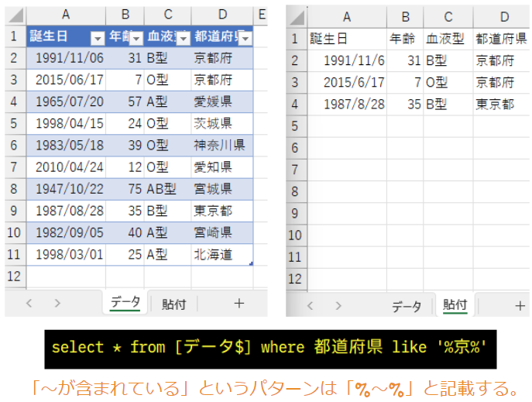Add a new sheet in right workbook
This screenshot has width=532, height=402.
[x=520, y=306]
